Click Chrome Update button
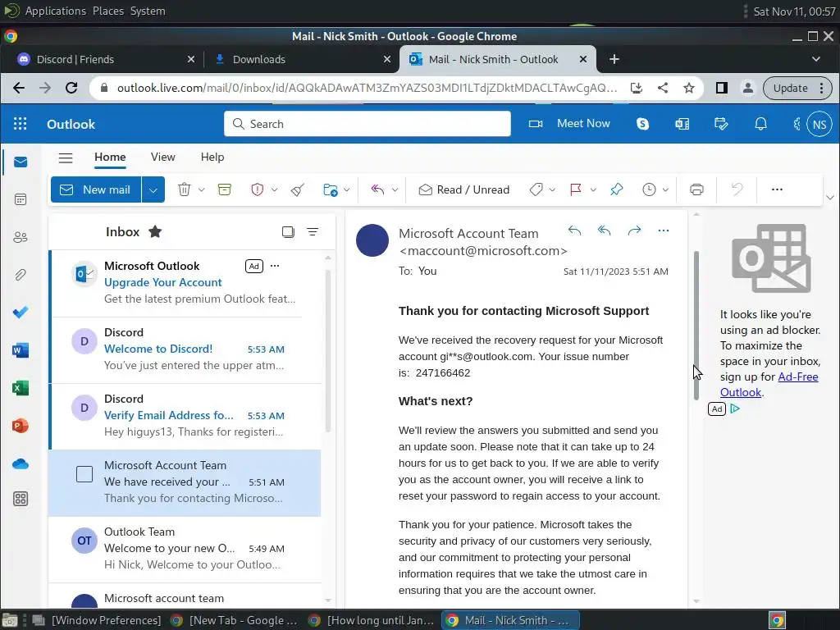840x630 pixels. (x=797, y=88)
